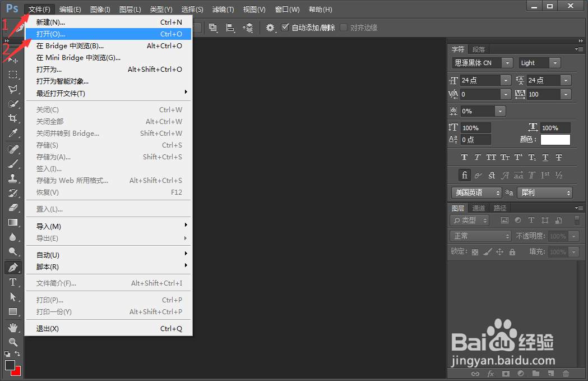Select the Clone Stamp tool
Viewport: 588px width, 381px height.
(13, 178)
